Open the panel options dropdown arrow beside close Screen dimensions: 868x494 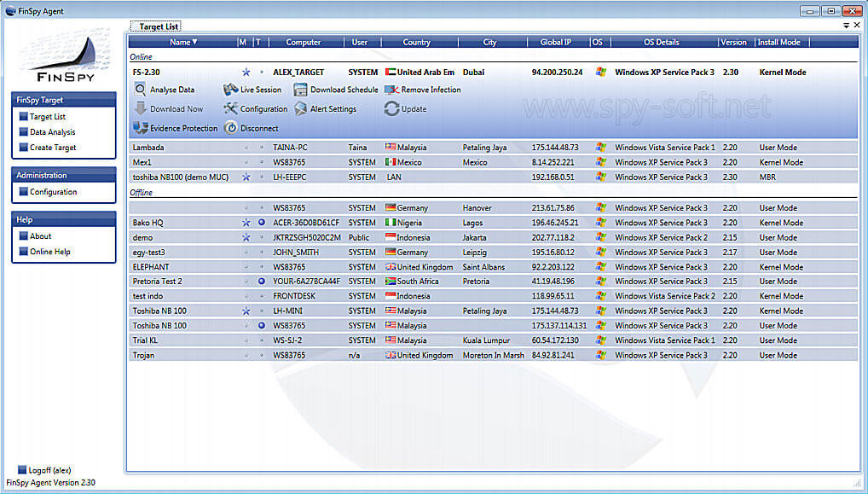tap(846, 26)
